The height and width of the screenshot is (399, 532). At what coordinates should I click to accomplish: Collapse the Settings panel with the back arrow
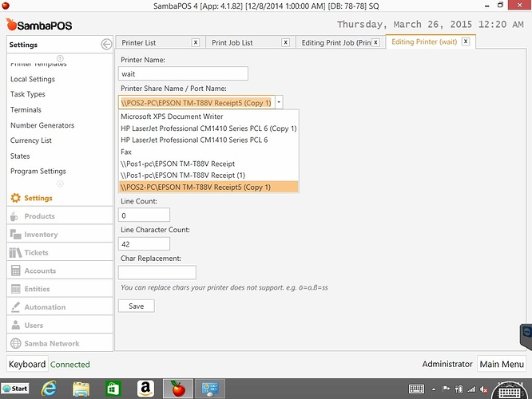[x=106, y=45]
